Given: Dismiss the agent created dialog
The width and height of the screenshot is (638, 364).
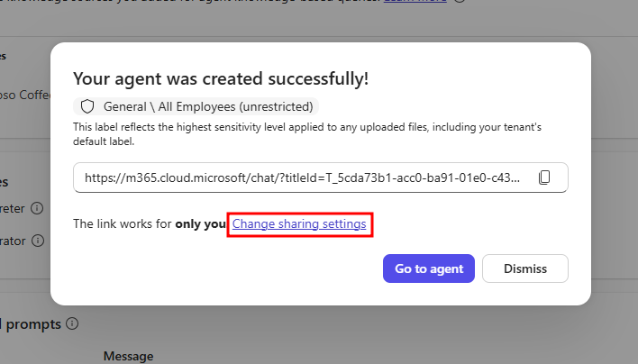Looking at the screenshot, I should pos(525,268).
